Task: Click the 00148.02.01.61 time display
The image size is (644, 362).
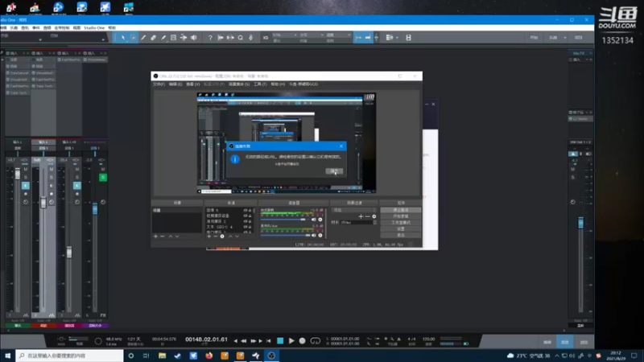Action: (206, 339)
